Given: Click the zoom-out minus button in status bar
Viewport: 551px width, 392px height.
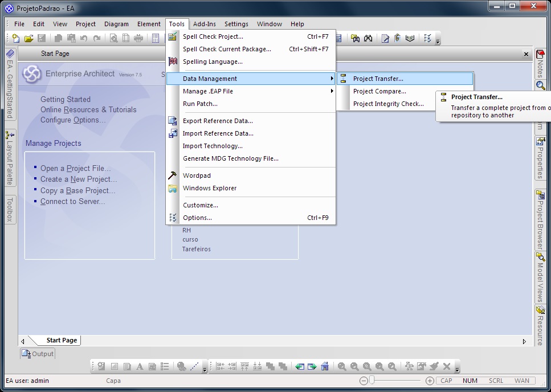Looking at the screenshot, I should (x=364, y=381).
